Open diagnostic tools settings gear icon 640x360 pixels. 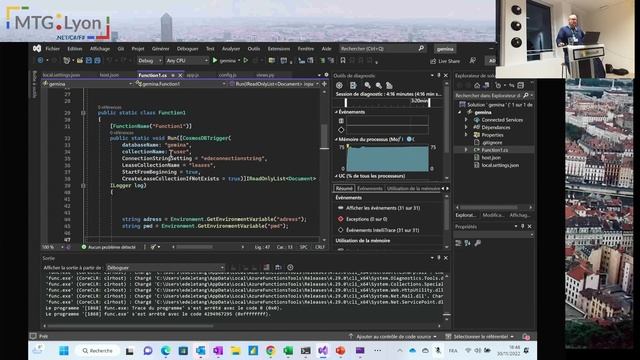tap(339, 85)
